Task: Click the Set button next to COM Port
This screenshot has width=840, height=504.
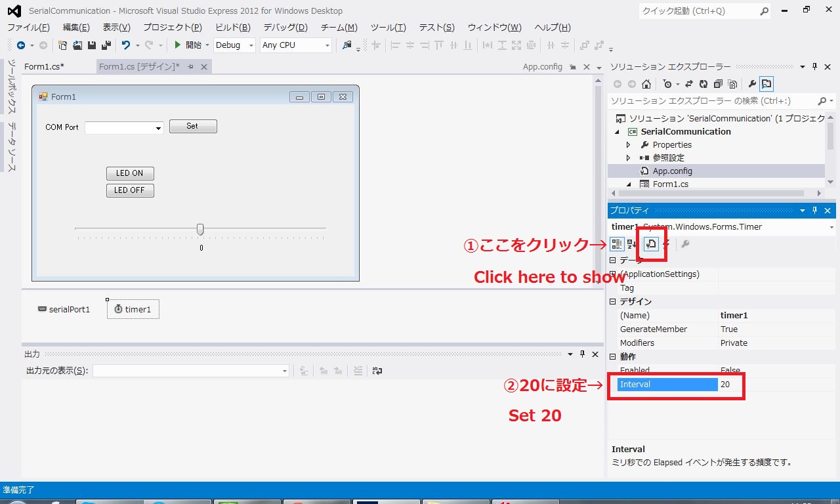Action: pos(193,126)
